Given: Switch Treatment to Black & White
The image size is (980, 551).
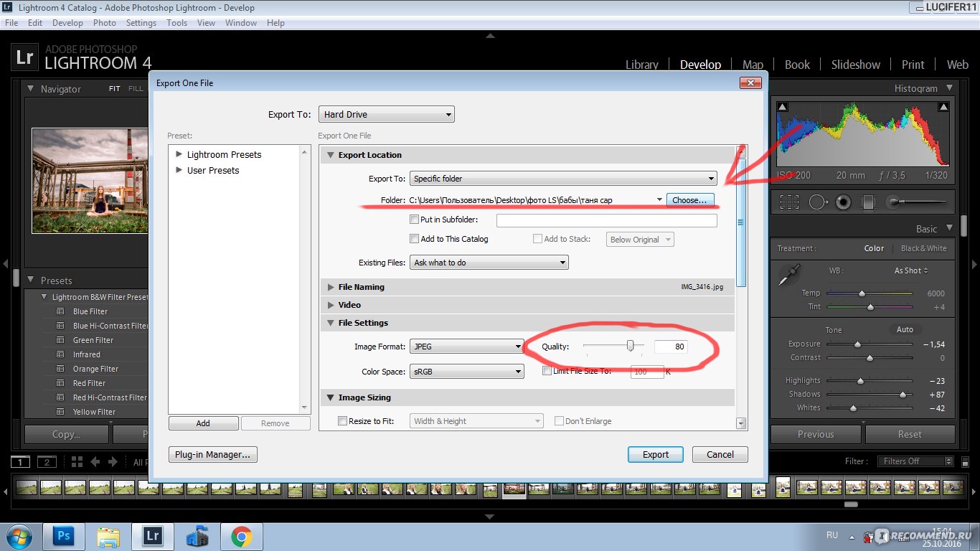Looking at the screenshot, I should tap(923, 248).
